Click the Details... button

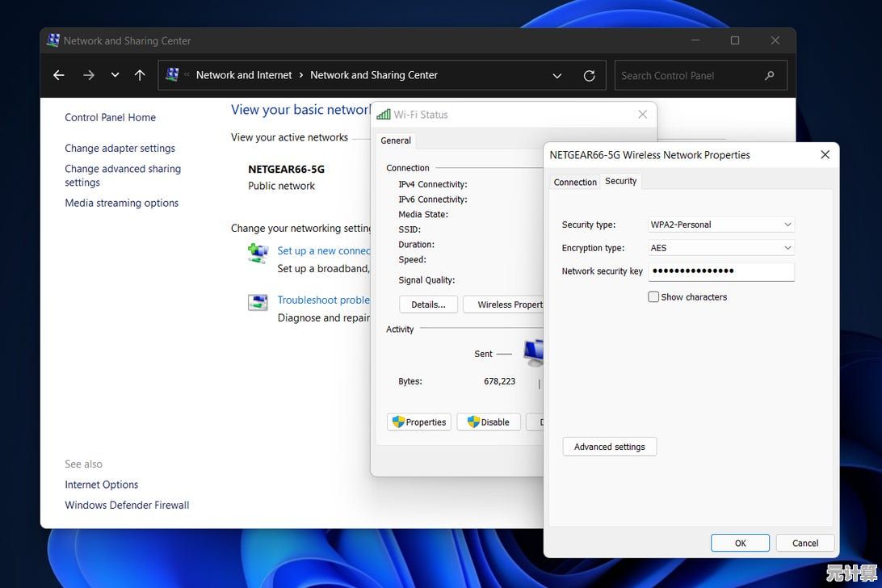click(x=427, y=304)
